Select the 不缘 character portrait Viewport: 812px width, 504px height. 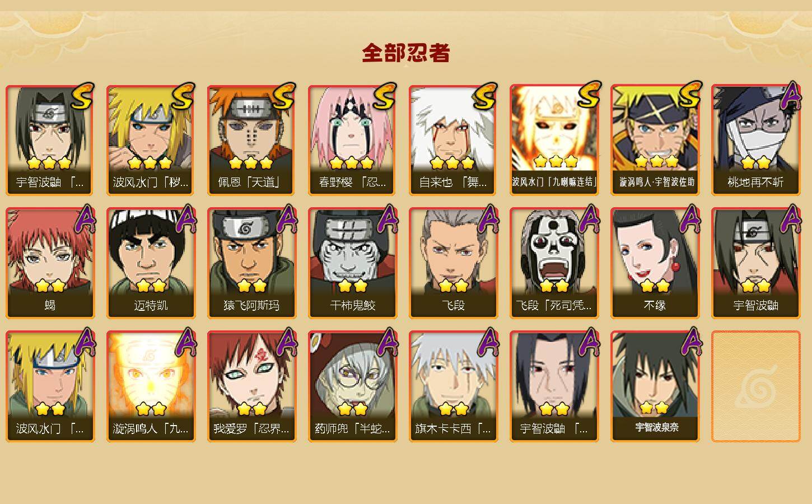655,263
